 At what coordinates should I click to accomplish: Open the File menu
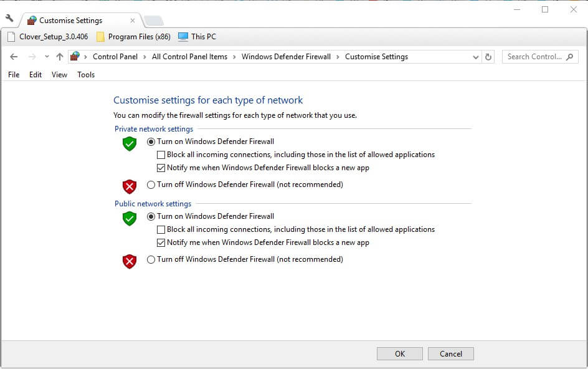tap(14, 75)
